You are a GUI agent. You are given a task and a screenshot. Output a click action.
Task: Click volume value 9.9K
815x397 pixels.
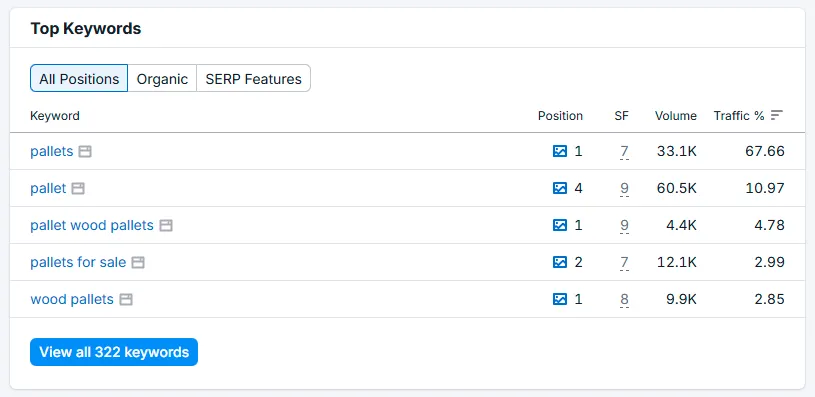click(681, 299)
